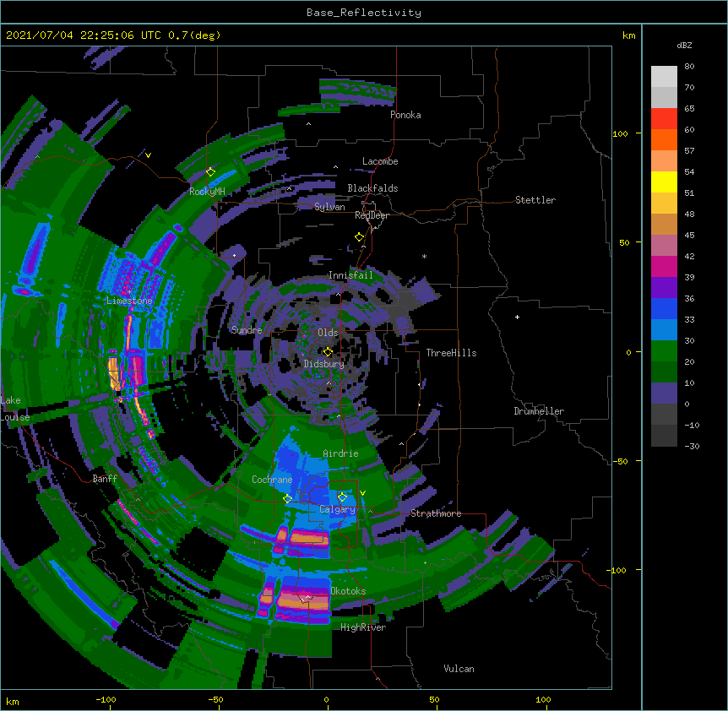Screen dimensions: 728x711
Task: Click the -50 tick label on the horizontal axis
Action: click(x=215, y=699)
